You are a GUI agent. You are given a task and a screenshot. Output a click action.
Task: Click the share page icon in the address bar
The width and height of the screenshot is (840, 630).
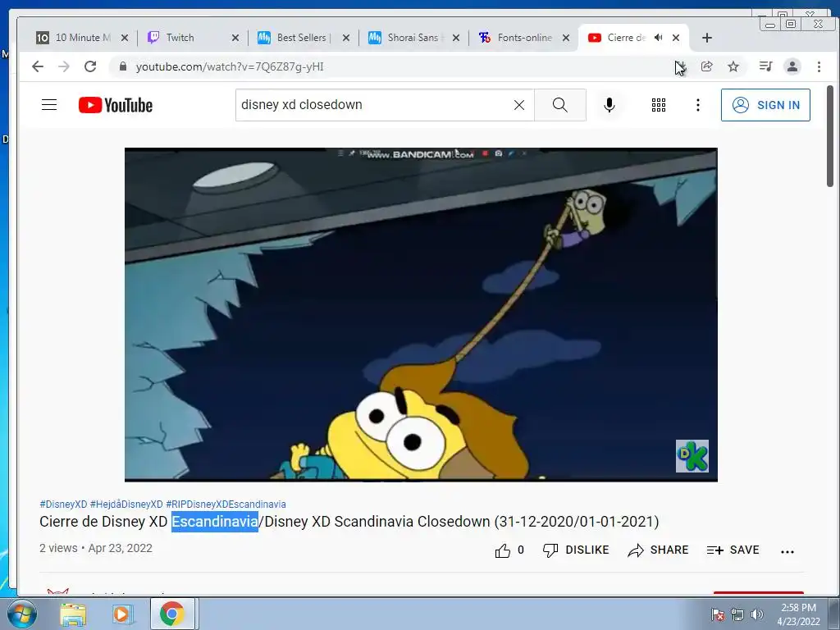706,66
